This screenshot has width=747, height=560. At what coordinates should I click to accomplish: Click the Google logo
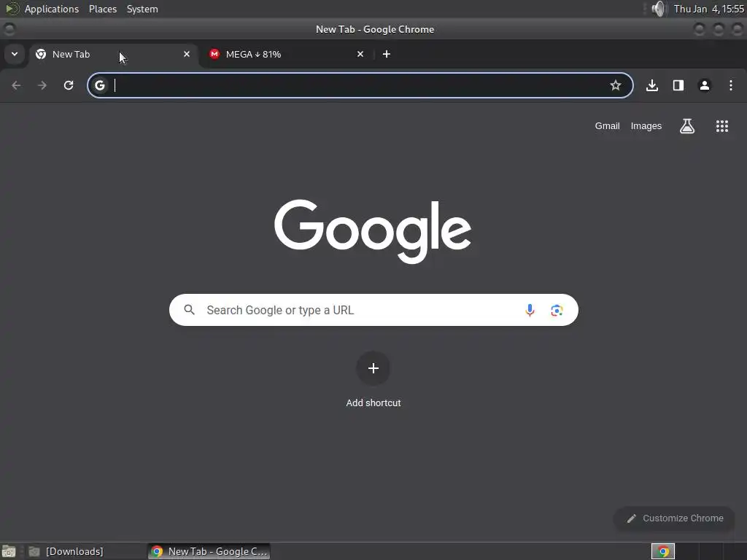click(373, 231)
